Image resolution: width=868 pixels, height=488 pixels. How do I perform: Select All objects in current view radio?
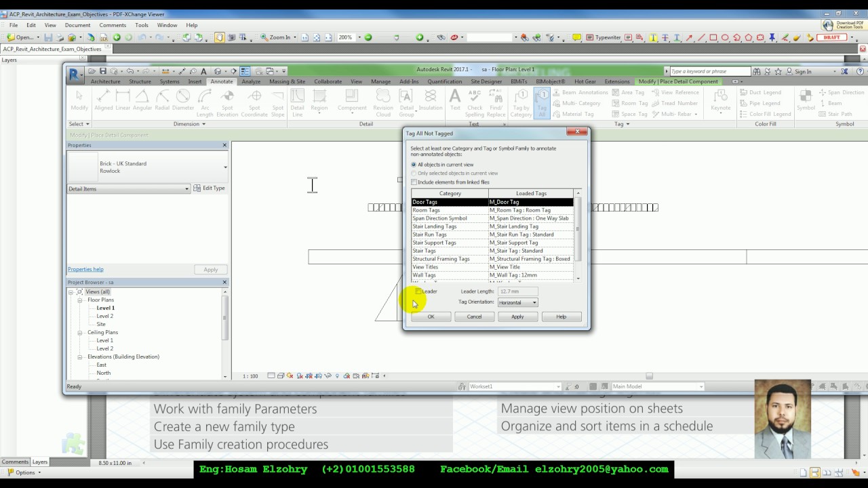(x=414, y=165)
